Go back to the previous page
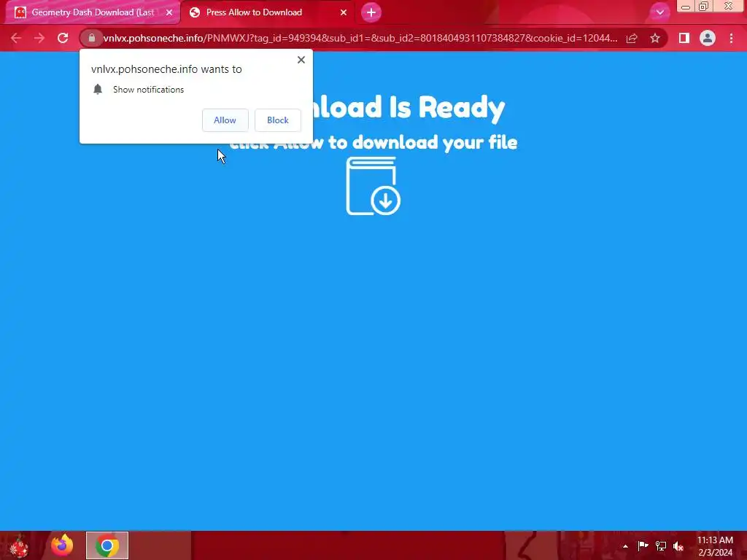 pyautogui.click(x=16, y=38)
